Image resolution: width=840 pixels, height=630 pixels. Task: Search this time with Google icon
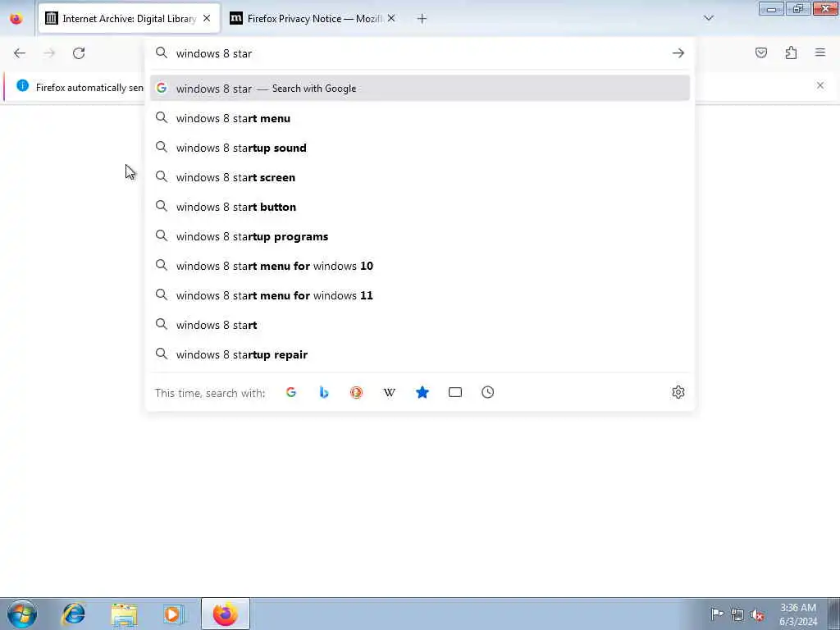coord(291,392)
